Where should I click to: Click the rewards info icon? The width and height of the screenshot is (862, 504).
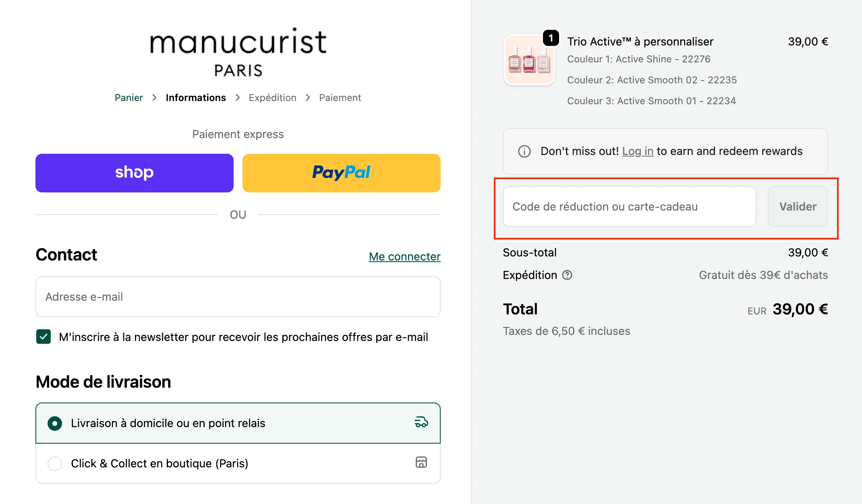pyautogui.click(x=524, y=151)
